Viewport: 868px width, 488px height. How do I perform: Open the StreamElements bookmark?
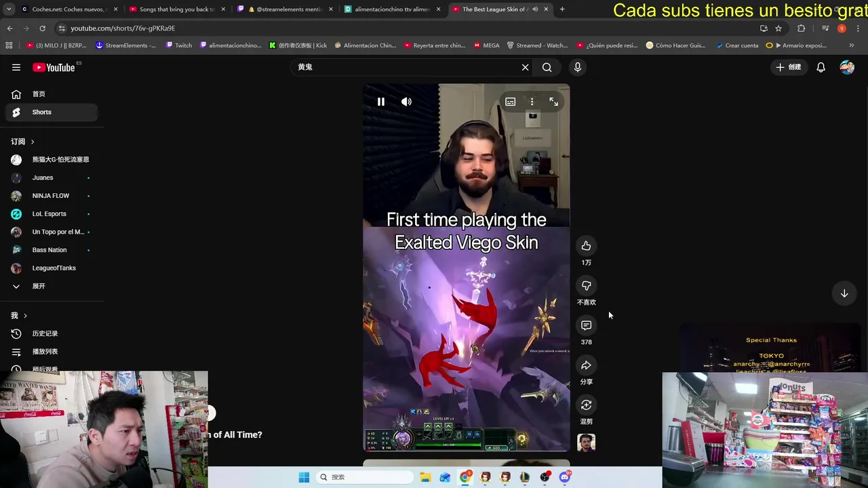pyautogui.click(x=126, y=45)
